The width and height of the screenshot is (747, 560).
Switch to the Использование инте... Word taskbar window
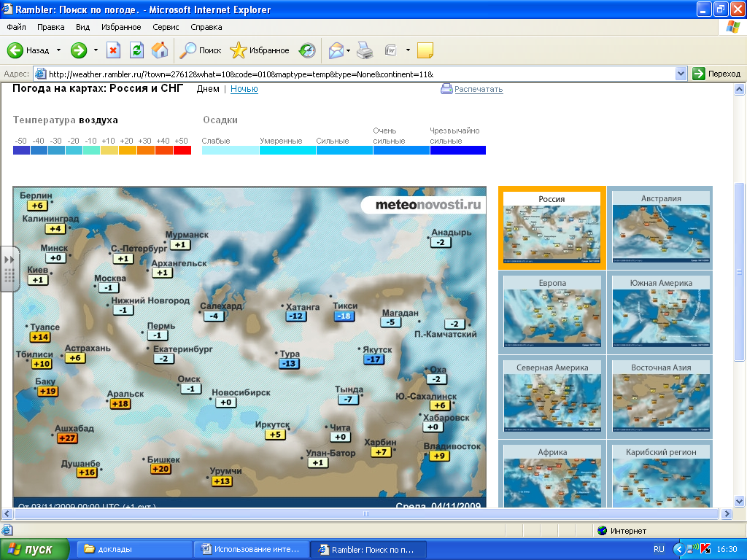coord(251,549)
